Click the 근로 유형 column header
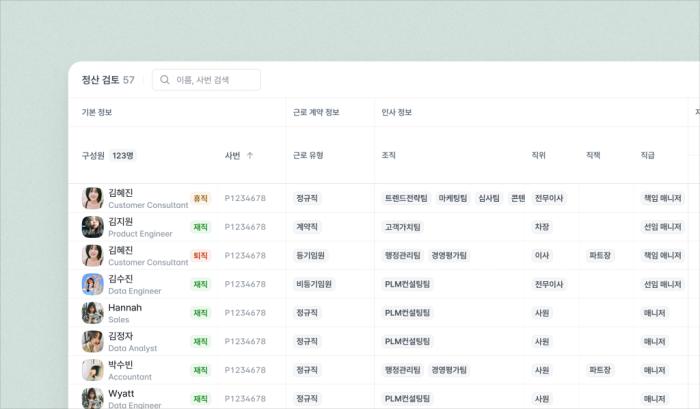The height and width of the screenshot is (409, 700). click(308, 155)
